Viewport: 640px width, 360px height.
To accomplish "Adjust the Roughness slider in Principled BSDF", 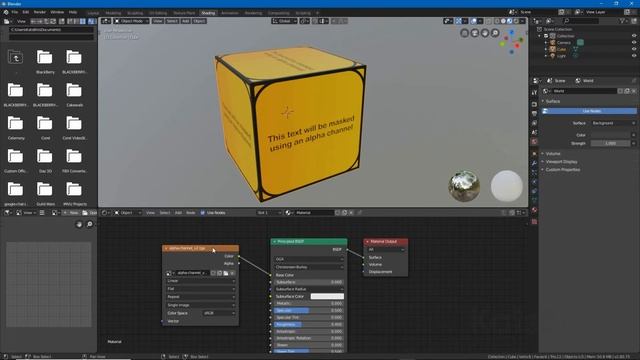I will pos(309,324).
